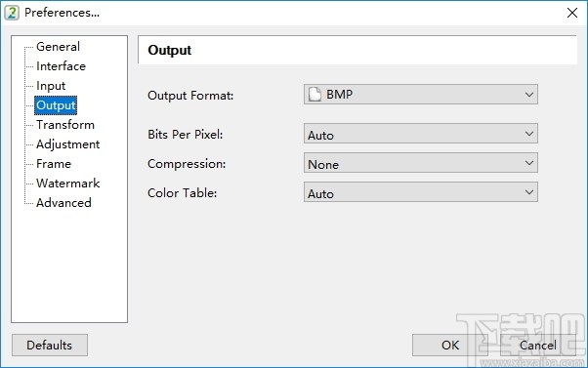588x368 pixels.
Task: Open the Compression dropdown set to None
Action: pos(420,163)
